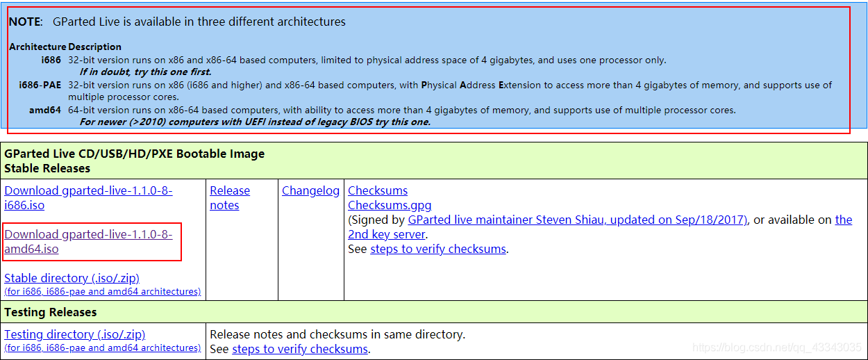
Task: Click the i686-PAE architecture label
Action: point(40,85)
